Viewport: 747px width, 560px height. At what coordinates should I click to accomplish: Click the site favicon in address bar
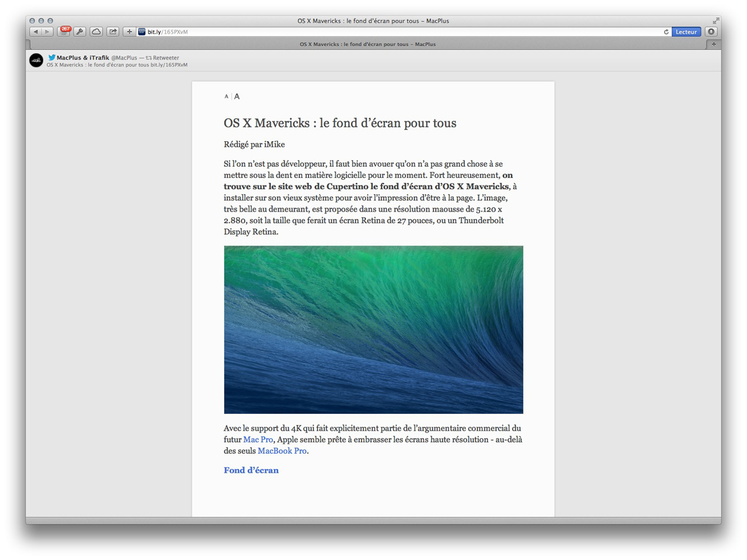(142, 32)
